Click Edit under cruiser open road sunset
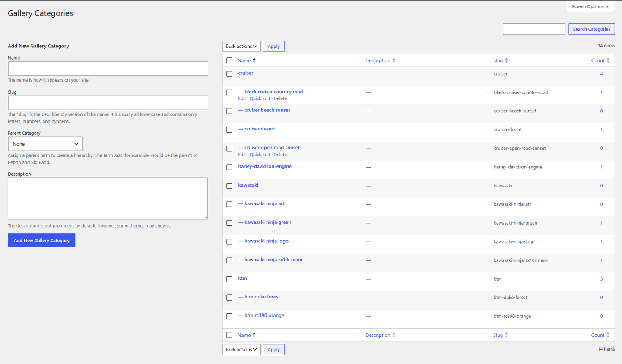This screenshot has height=364, width=622. 242,155
